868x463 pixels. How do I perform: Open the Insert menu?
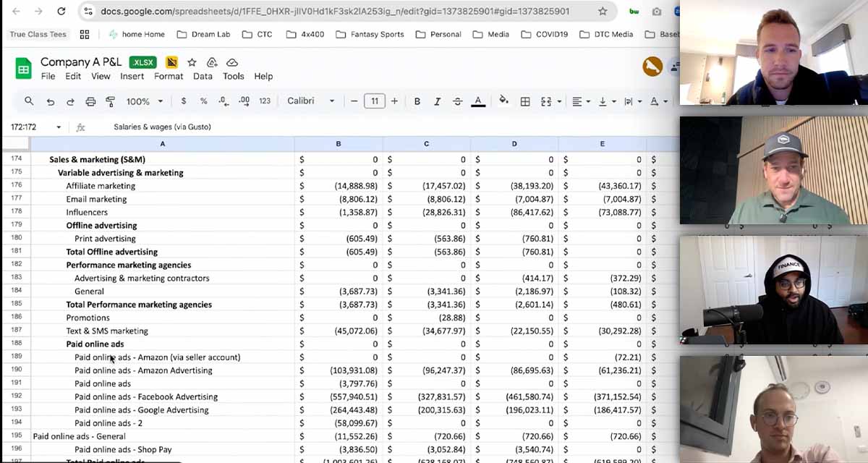click(132, 77)
